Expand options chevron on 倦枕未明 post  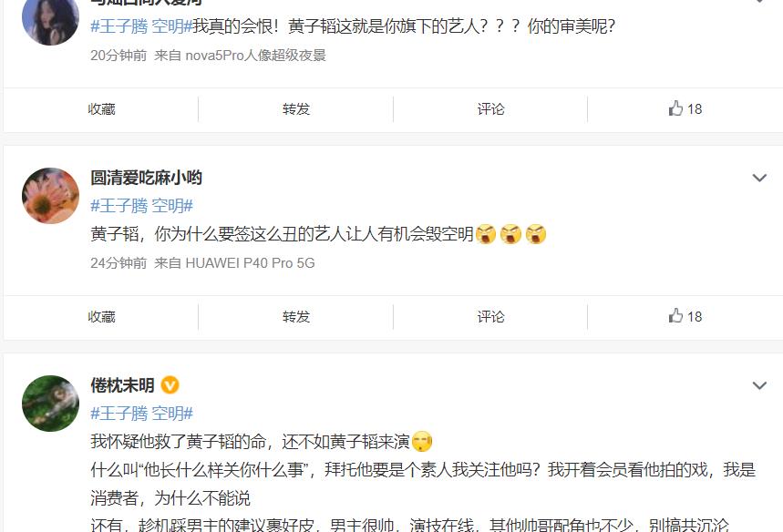759,385
